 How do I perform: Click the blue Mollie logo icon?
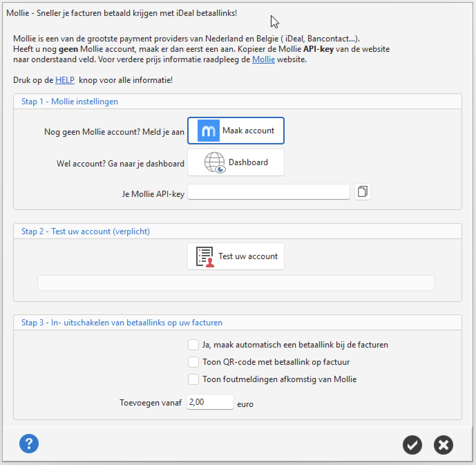click(209, 131)
